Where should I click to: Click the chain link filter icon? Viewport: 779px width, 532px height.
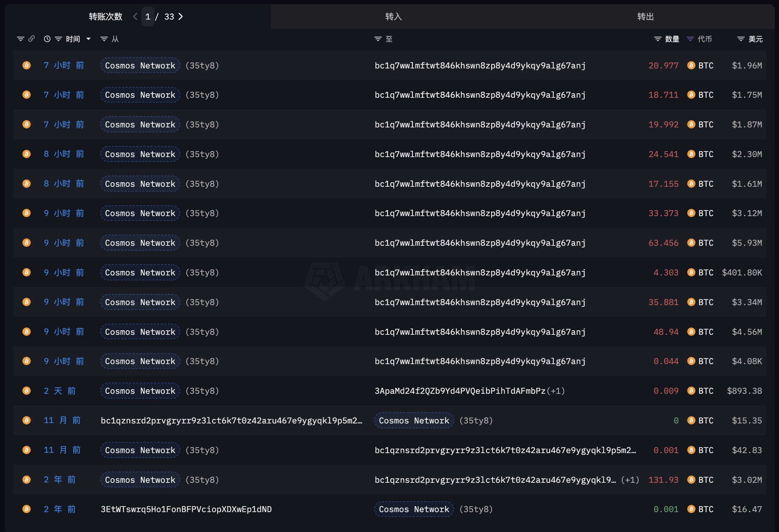tap(31, 39)
